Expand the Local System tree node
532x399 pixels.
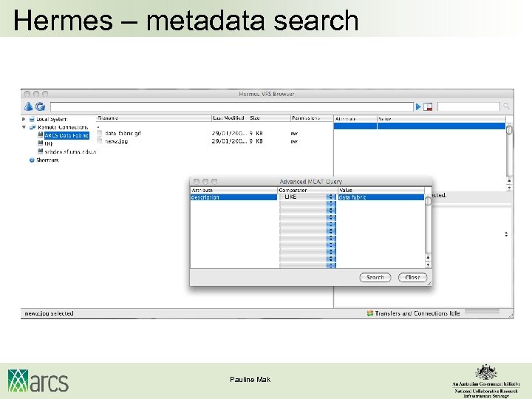pyautogui.click(x=24, y=119)
